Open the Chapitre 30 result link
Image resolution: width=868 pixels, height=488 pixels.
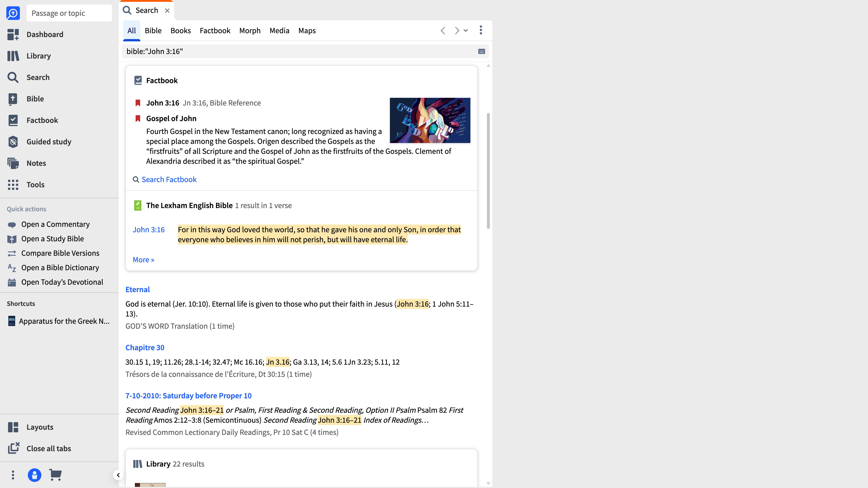click(145, 348)
